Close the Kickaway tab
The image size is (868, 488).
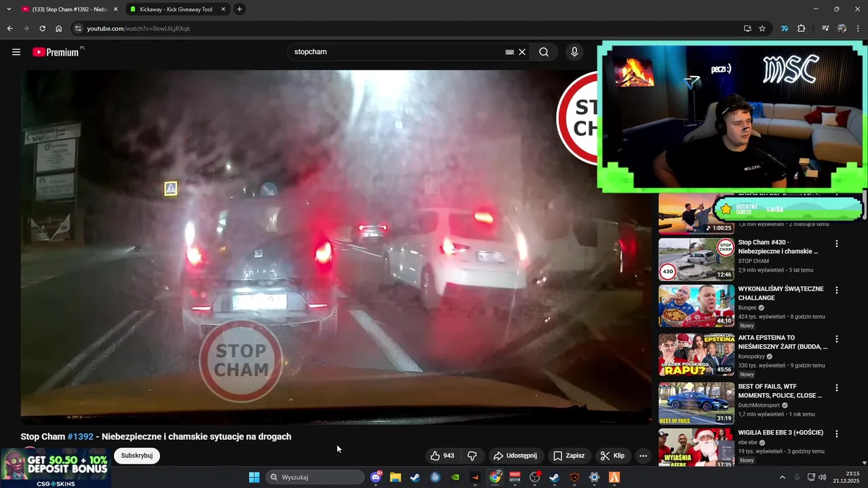[223, 9]
